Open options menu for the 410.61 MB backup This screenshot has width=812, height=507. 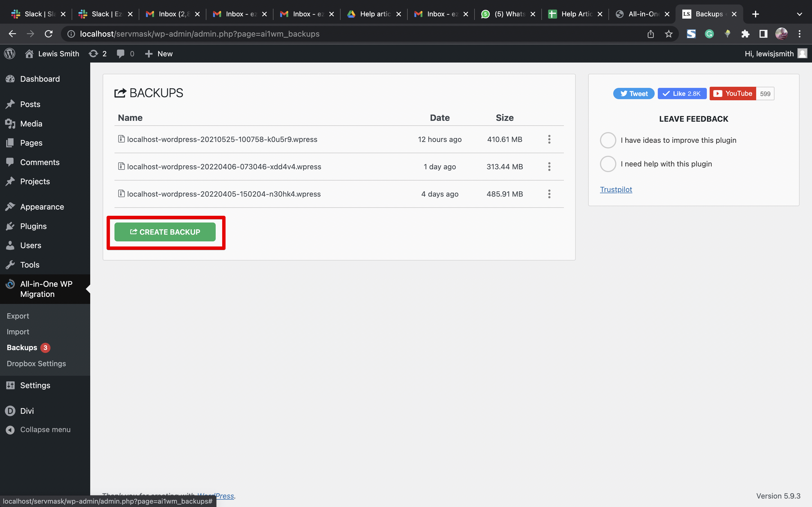[x=549, y=139]
